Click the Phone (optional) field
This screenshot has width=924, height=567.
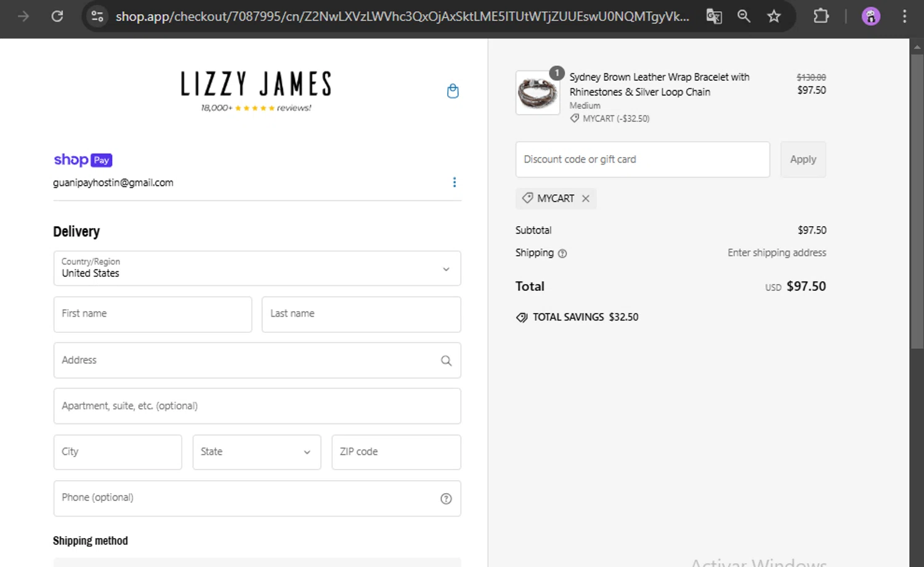pos(257,499)
